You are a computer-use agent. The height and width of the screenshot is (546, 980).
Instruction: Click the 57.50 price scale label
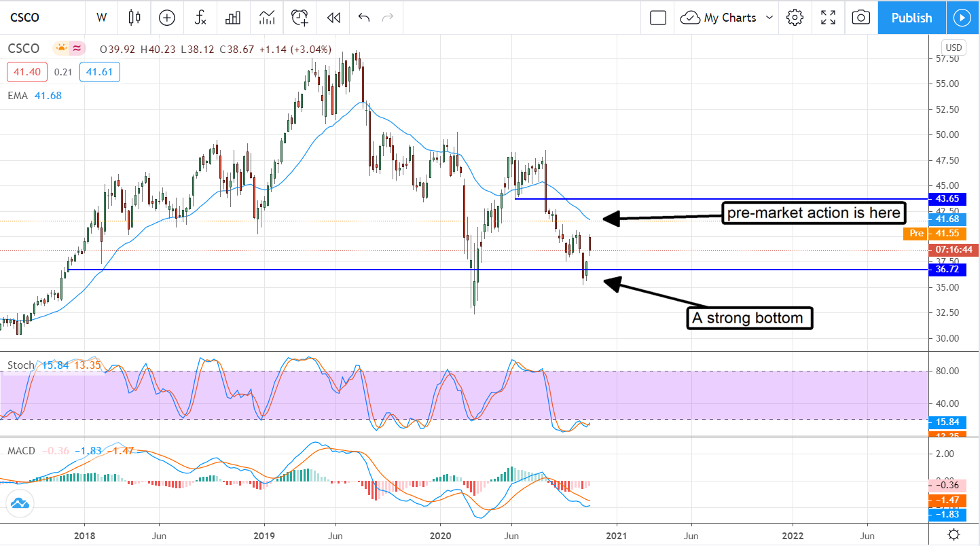coord(949,58)
